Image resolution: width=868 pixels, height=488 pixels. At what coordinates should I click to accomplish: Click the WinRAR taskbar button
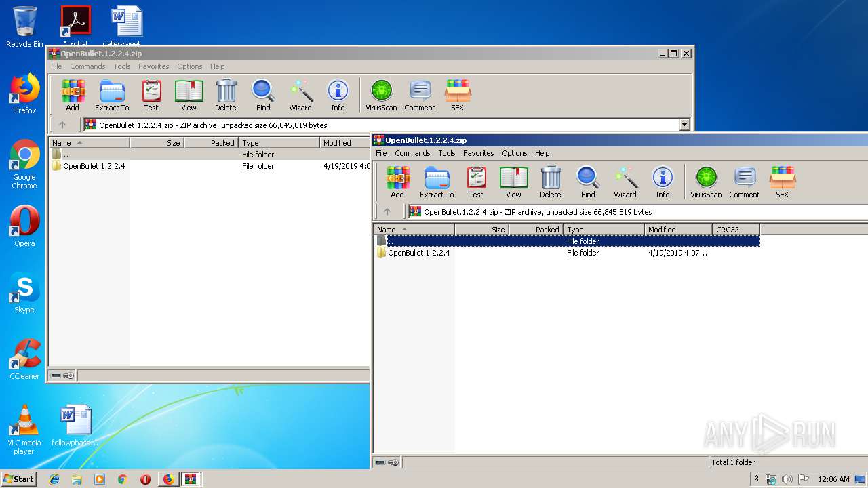tap(191, 479)
